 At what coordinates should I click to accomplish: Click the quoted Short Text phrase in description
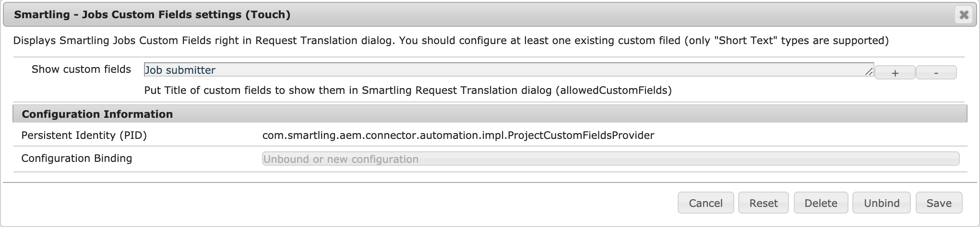point(746,41)
